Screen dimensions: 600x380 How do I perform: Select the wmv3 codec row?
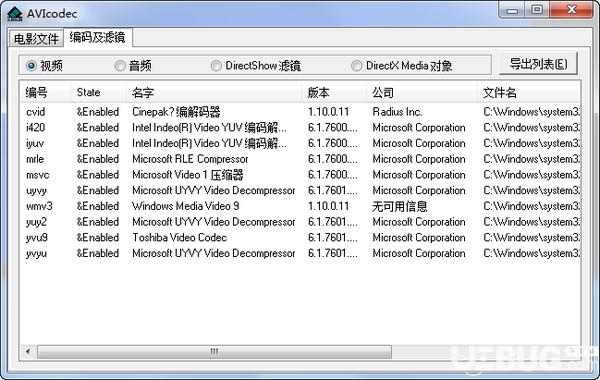300,206
